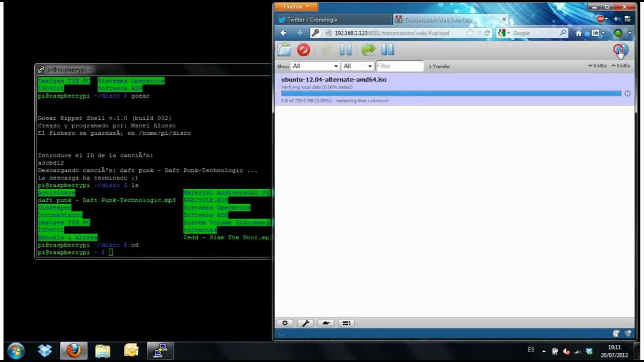This screenshot has height=362, width=644.
Task: Click the green Start all torrents arrow
Action: [369, 49]
